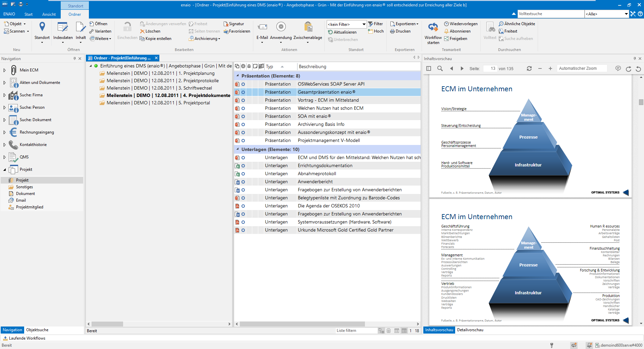
Task: Switch to the Objektsuche tab
Action: pos(37,330)
